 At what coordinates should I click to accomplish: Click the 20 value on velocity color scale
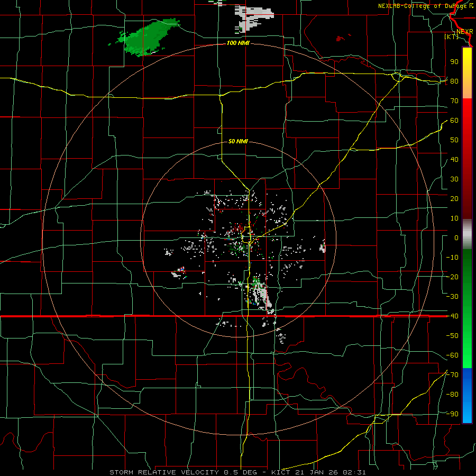454,199
